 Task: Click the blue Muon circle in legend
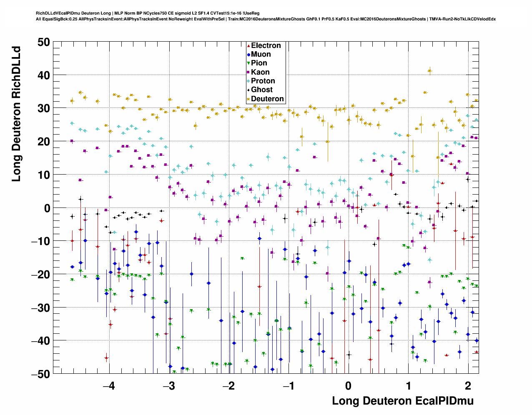coord(248,55)
